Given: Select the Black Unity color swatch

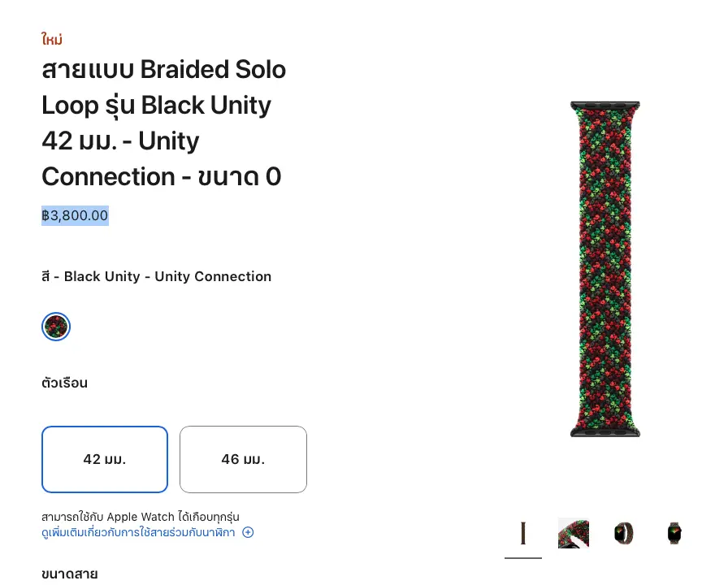Looking at the screenshot, I should coord(56,327).
